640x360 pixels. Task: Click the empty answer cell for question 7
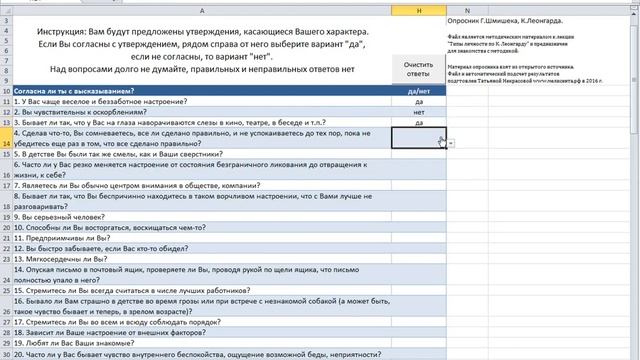click(x=419, y=185)
